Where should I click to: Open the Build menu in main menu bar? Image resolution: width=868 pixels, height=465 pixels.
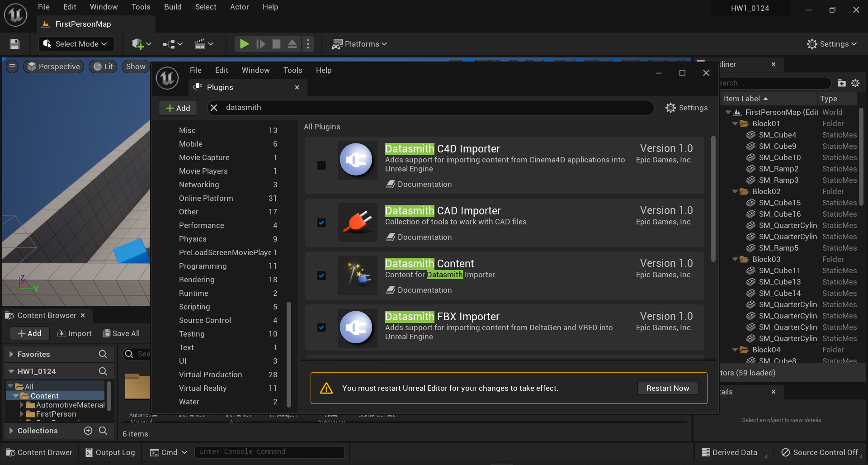click(x=173, y=7)
